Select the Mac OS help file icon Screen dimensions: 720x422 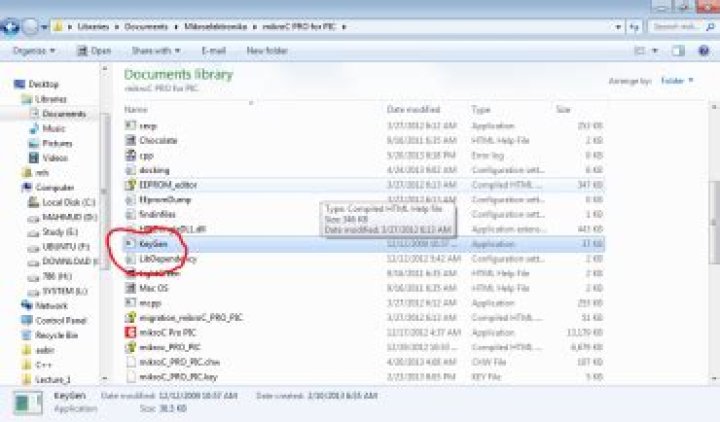point(131,288)
